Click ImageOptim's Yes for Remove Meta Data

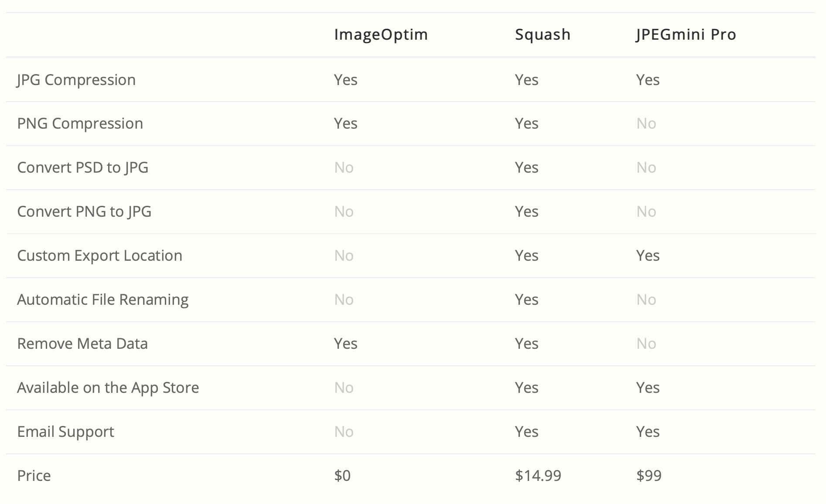[346, 344]
